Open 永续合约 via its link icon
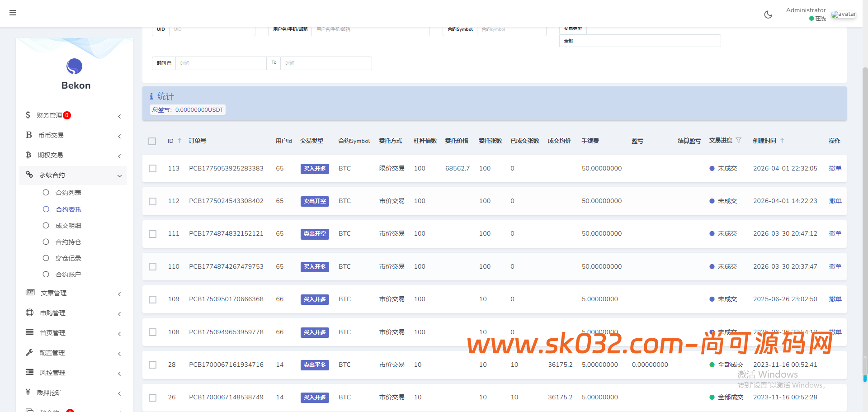The width and height of the screenshot is (868, 412). (29, 175)
